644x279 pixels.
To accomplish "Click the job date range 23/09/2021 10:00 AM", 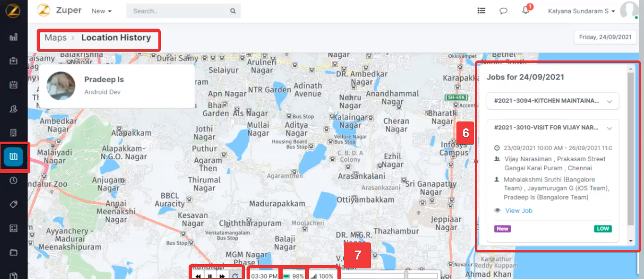I will point(557,148).
